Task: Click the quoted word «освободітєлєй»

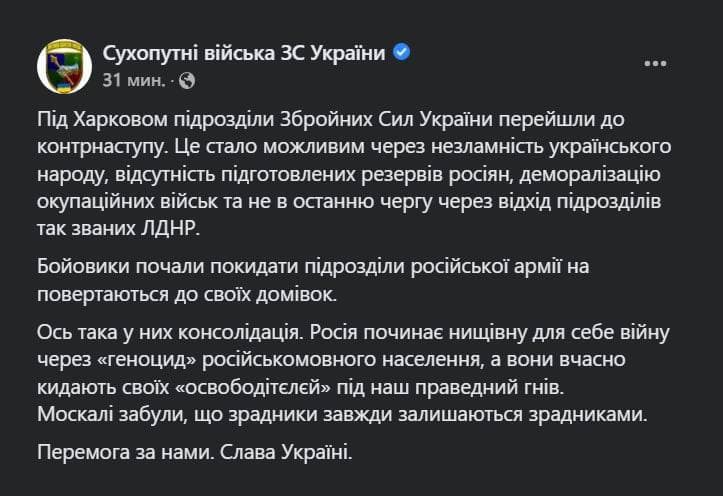Action: click(265, 385)
